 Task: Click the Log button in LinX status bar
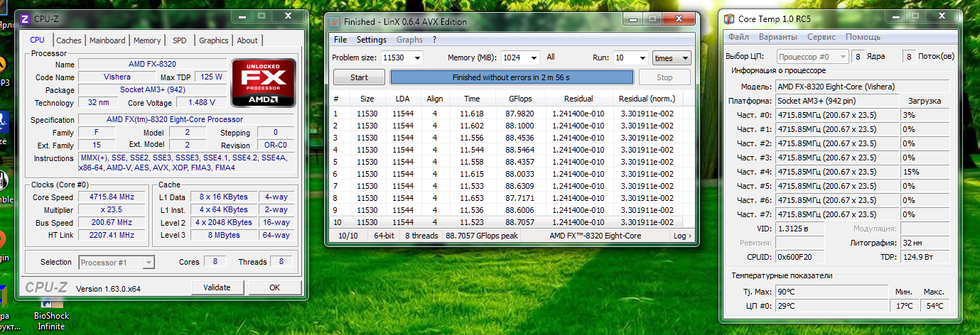pyautogui.click(x=682, y=236)
